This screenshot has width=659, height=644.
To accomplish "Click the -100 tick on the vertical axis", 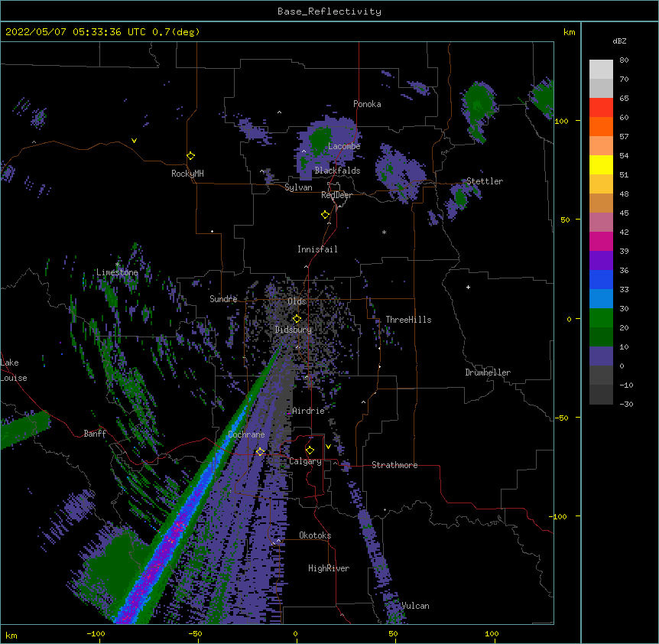I will click(560, 516).
